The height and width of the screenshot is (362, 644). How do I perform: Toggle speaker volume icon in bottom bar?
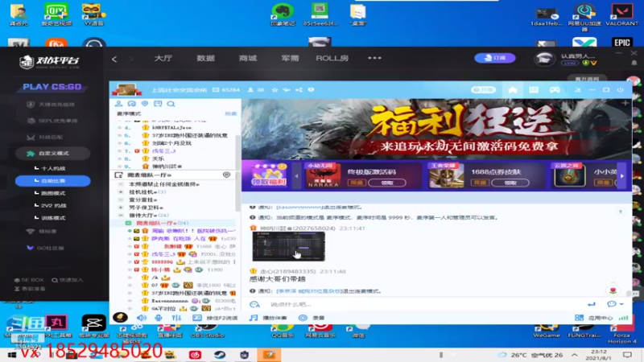tap(142, 318)
